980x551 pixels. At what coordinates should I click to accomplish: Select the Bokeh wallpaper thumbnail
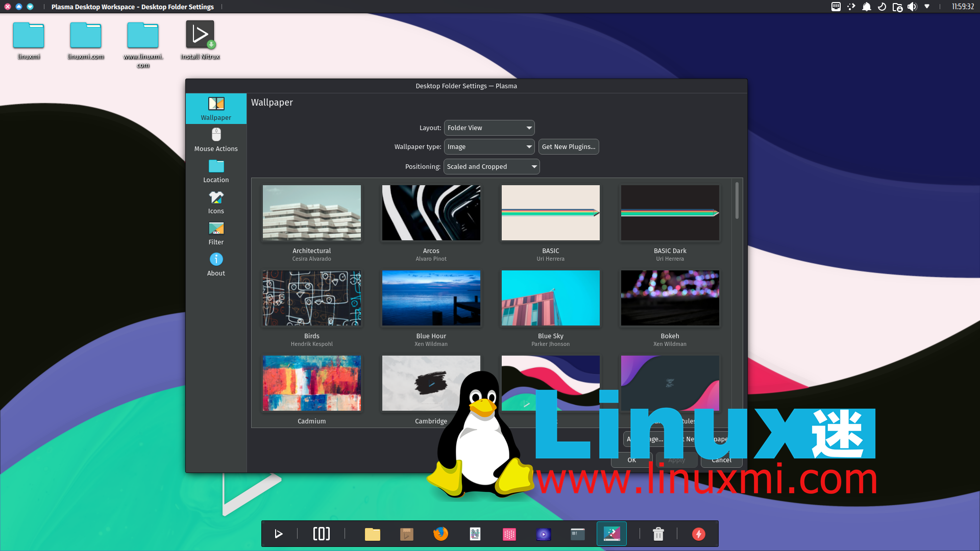(670, 298)
